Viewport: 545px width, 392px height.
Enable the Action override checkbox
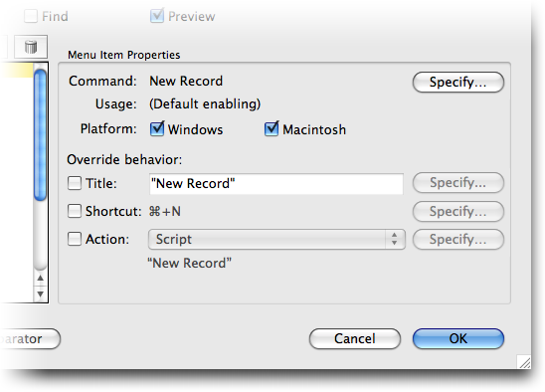(75, 239)
